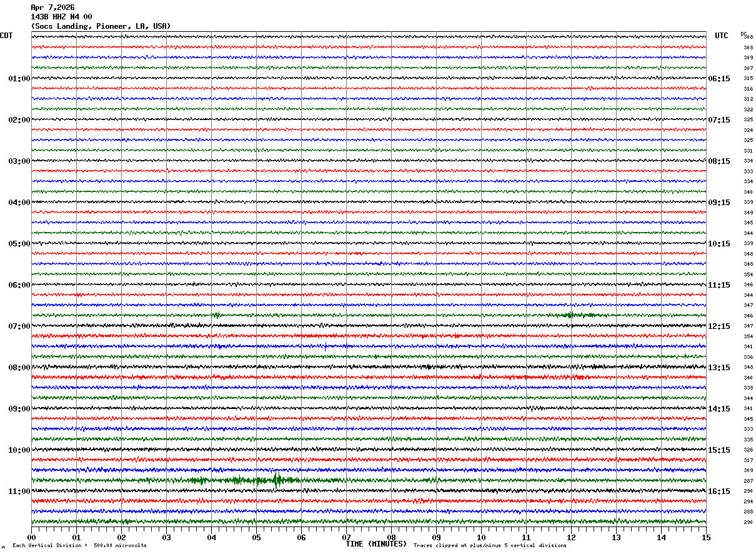Click the 06:15 UTC time label
The image size is (756, 554).
click(x=719, y=79)
